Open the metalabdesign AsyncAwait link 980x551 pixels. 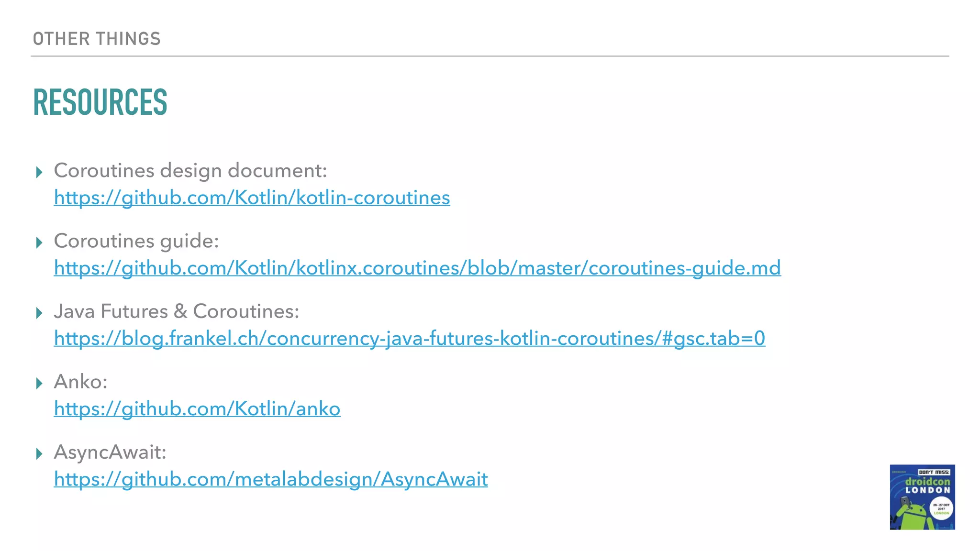(x=270, y=479)
